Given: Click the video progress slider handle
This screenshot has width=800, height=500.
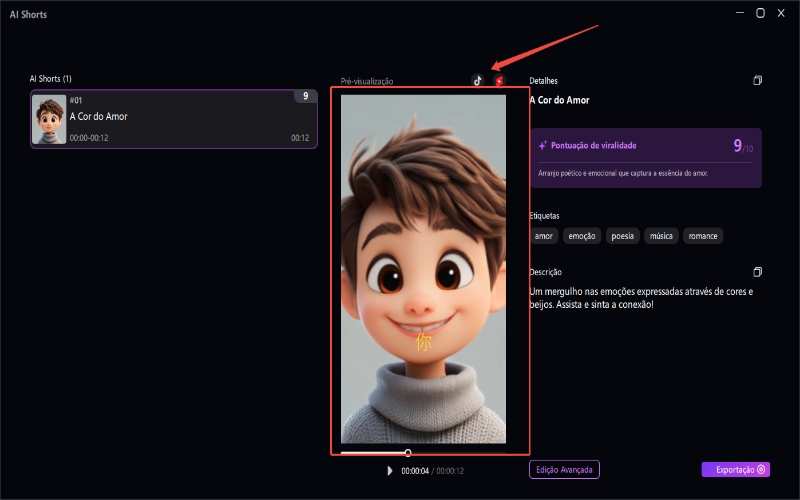Looking at the screenshot, I should (408, 453).
